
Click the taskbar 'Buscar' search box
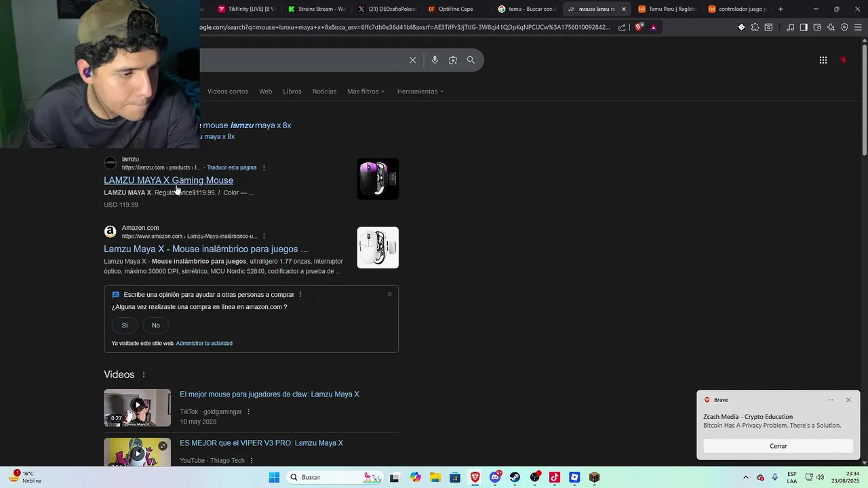point(334,477)
